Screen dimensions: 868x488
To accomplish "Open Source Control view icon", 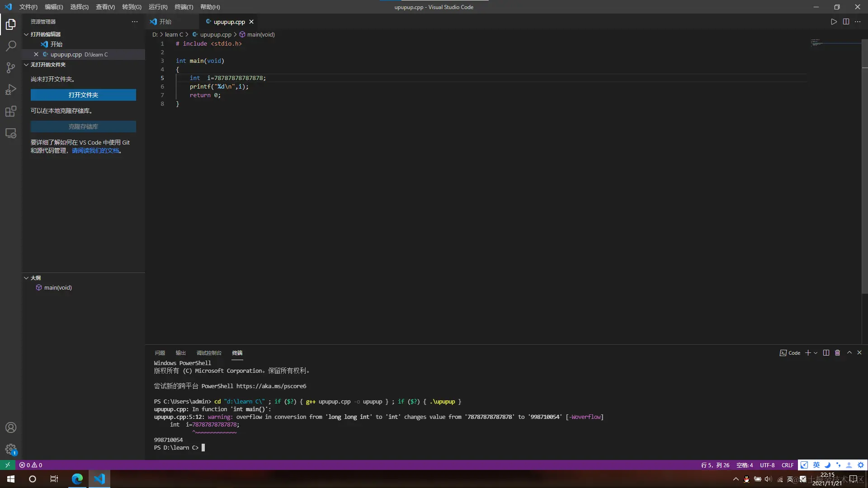I will [11, 68].
